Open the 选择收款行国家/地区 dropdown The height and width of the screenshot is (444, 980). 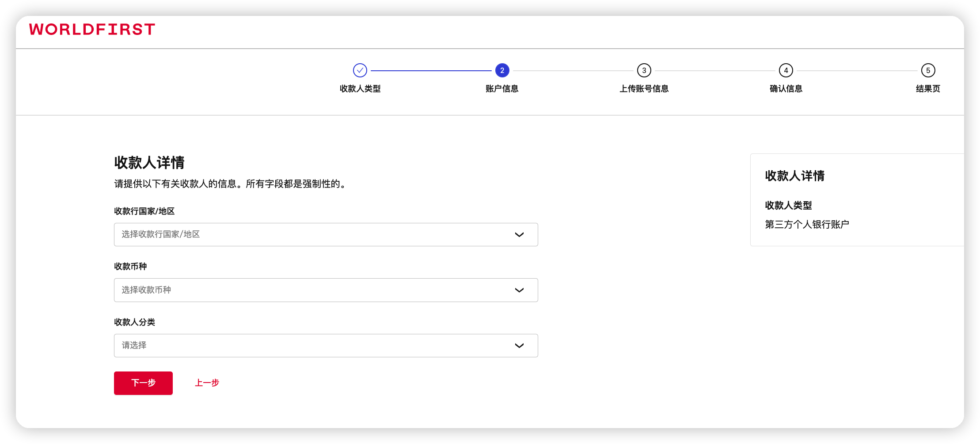[x=309, y=235]
